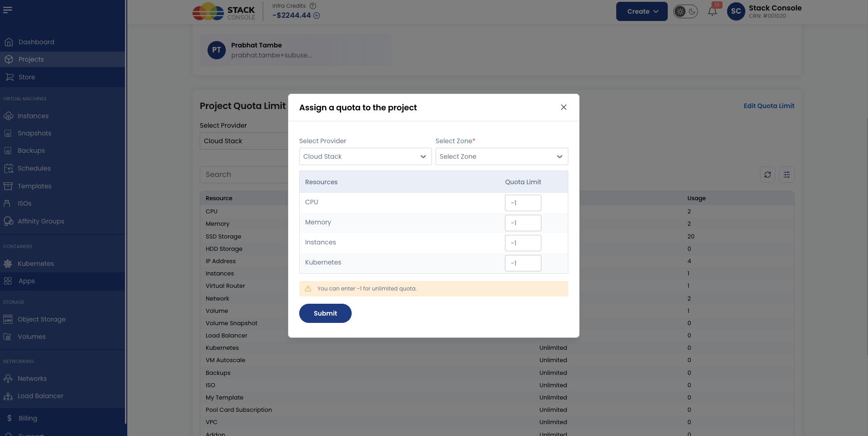
Task: Collapse sidebar with hamburger menu icon
Action: point(8,10)
